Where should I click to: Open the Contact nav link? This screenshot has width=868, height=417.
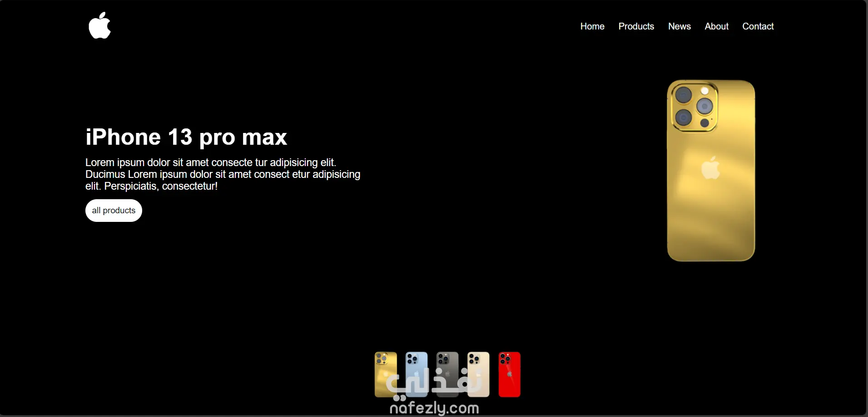click(x=758, y=26)
